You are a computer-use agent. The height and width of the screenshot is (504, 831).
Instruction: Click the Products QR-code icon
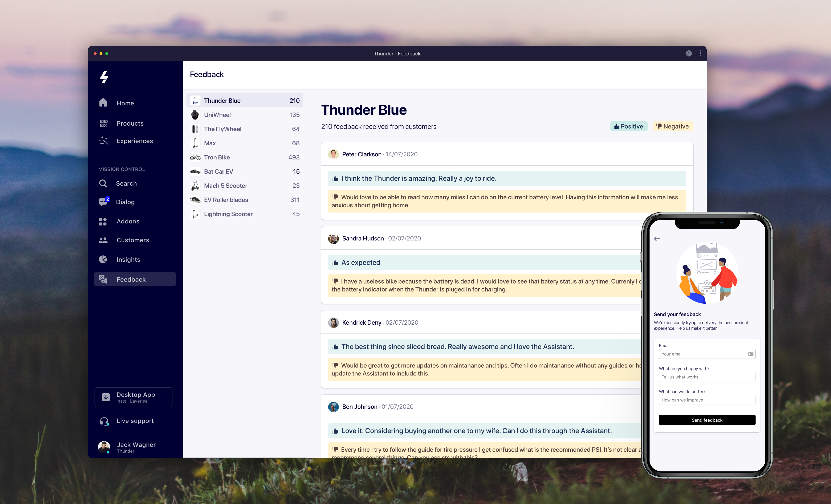pos(104,123)
